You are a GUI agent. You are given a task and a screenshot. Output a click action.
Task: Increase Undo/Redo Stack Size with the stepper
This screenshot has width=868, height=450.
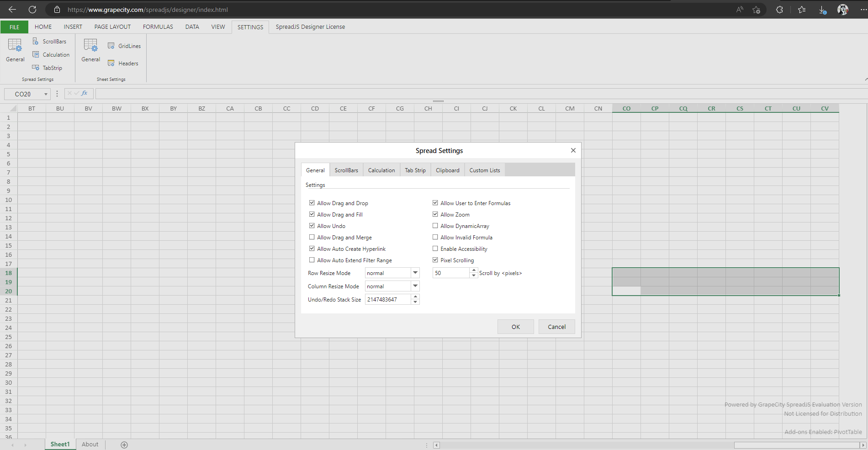point(415,297)
